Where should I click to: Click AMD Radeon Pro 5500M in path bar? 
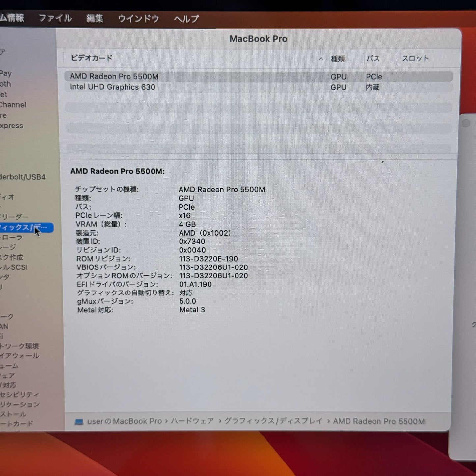[x=379, y=421]
